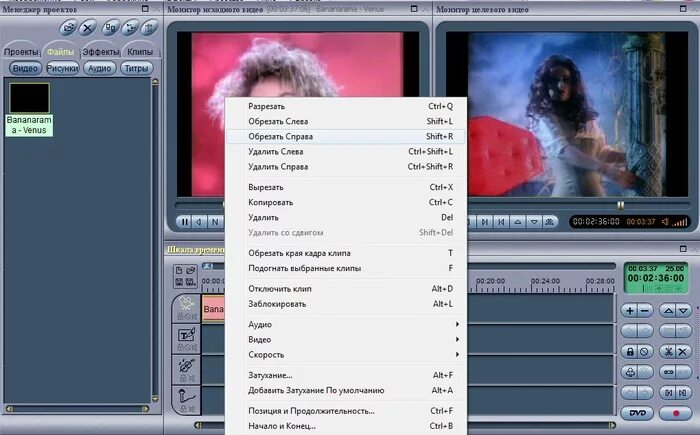Toggle Заблокировать in context menu

[x=346, y=304]
